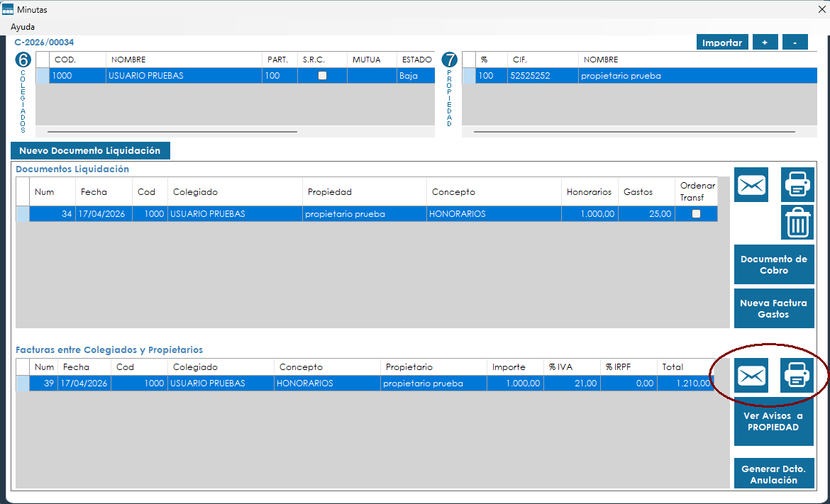The height and width of the screenshot is (504, 830).
Task: Print the selected liquidation document
Action: pos(797,185)
